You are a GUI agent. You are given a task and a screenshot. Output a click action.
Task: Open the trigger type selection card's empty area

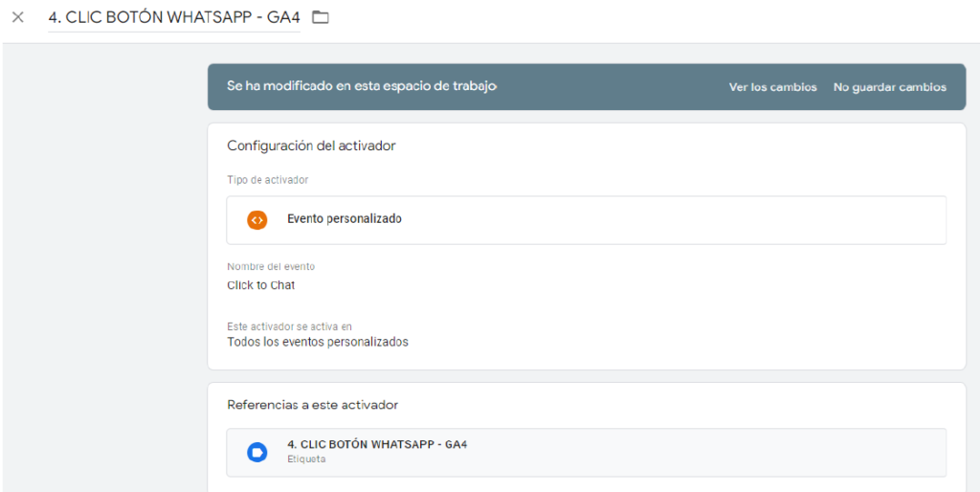pos(674,219)
